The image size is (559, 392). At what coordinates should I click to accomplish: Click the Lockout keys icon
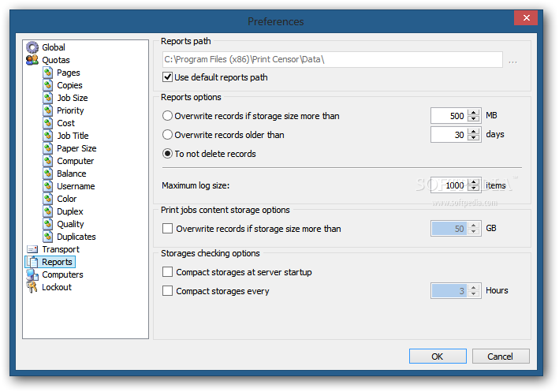[x=32, y=287]
